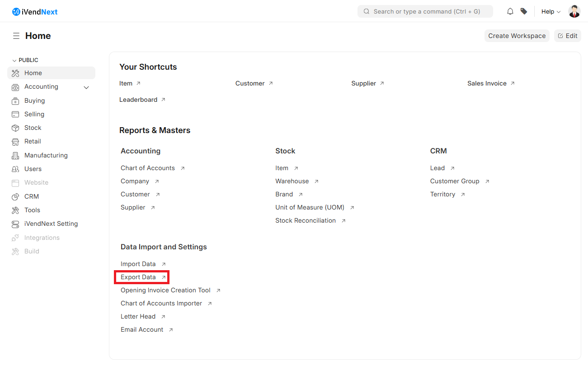Open iVendNext Setting in sidebar
Screen dimensions: 588x367
coord(51,224)
